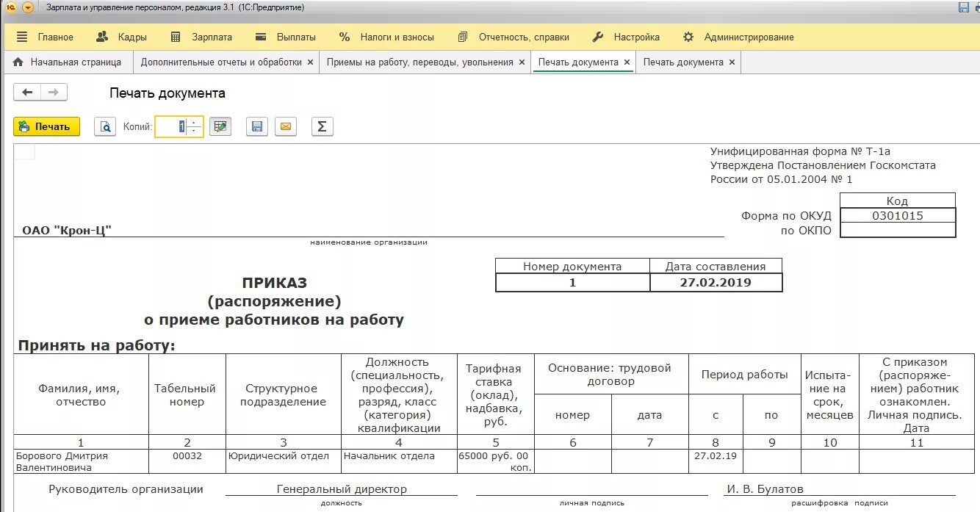Open the Зарплата section
Image resolution: width=980 pixels, height=512 pixels.
(x=201, y=37)
